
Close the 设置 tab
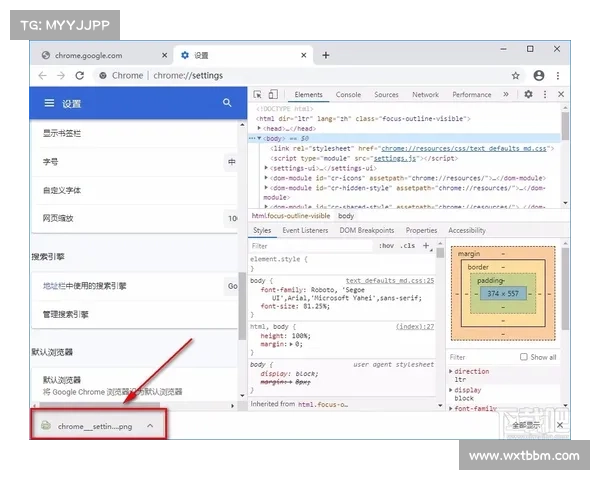303,55
